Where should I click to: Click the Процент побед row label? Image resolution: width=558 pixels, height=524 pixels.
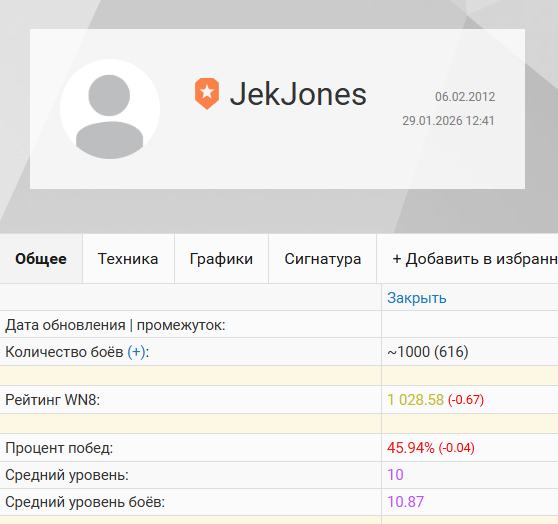(59, 448)
